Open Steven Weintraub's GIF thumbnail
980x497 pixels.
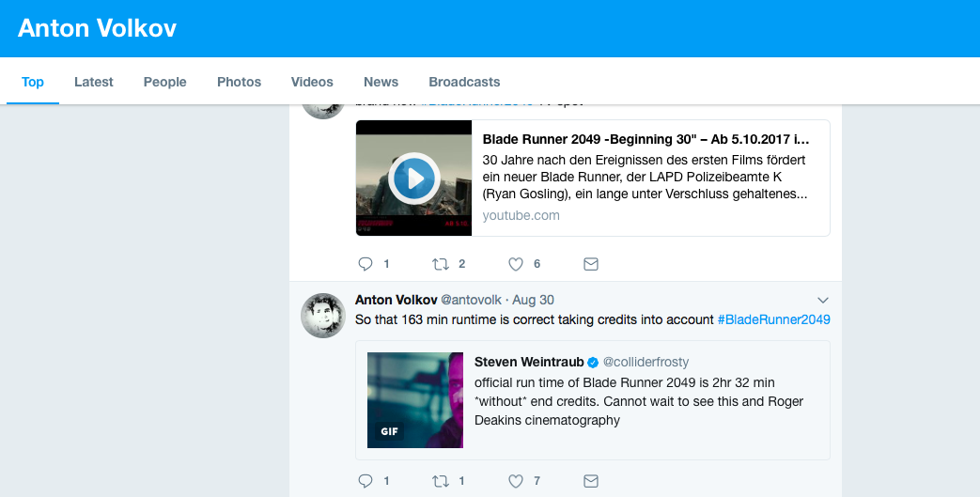pos(414,399)
